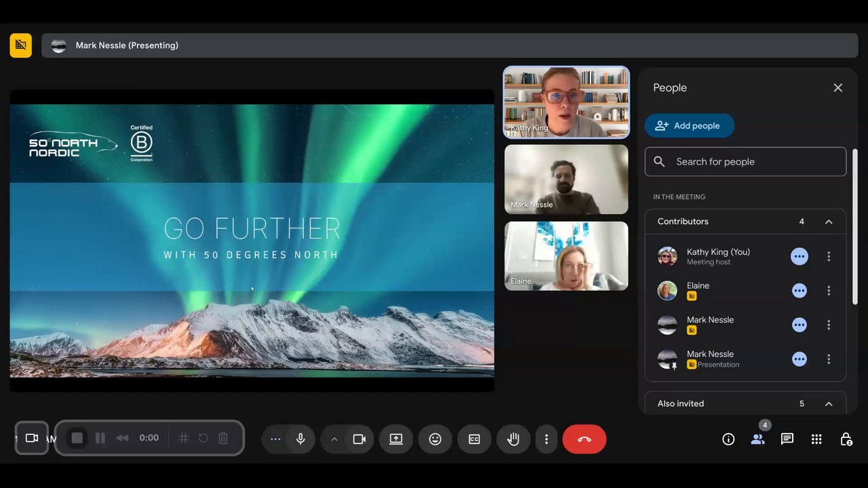This screenshot has width=868, height=488.
Task: Delete the recording with trash icon
Action: (223, 438)
